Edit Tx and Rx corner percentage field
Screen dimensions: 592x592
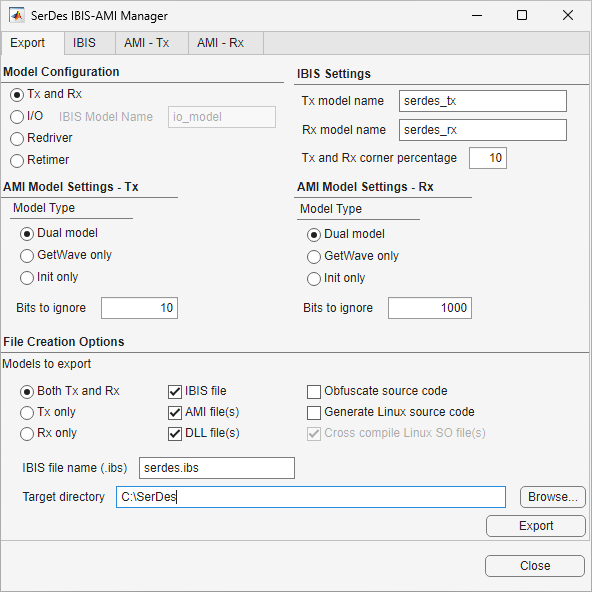(488, 158)
